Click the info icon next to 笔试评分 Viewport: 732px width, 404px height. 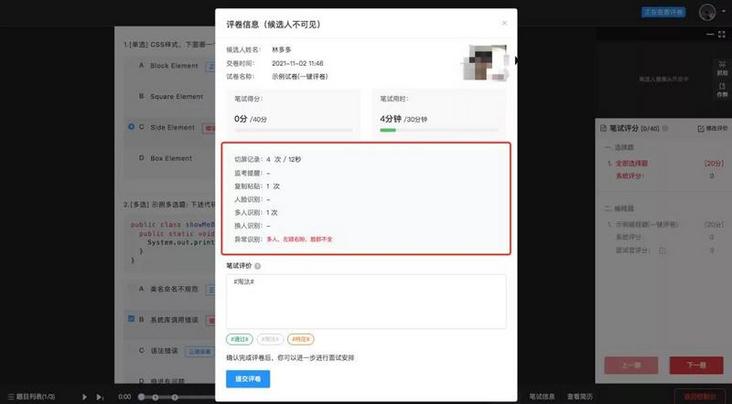(x=665, y=128)
